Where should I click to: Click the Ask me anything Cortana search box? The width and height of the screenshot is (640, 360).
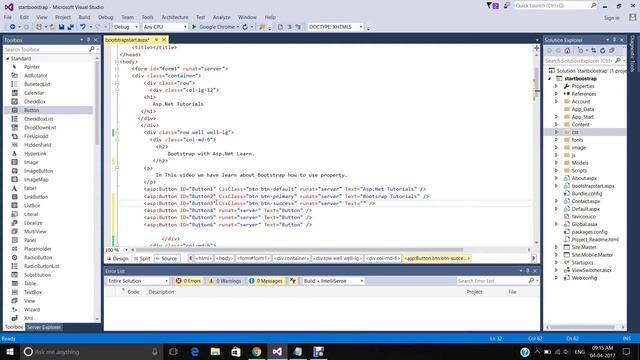91,352
